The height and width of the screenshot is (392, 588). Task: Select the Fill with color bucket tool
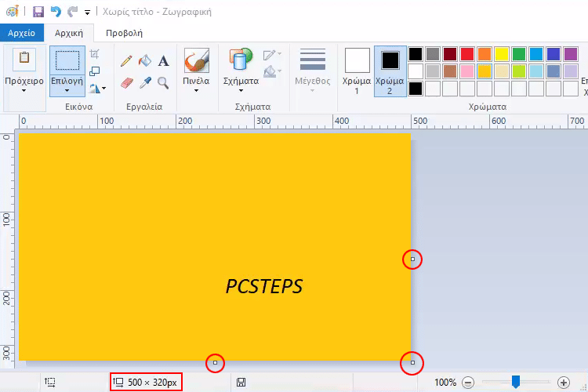pos(145,61)
